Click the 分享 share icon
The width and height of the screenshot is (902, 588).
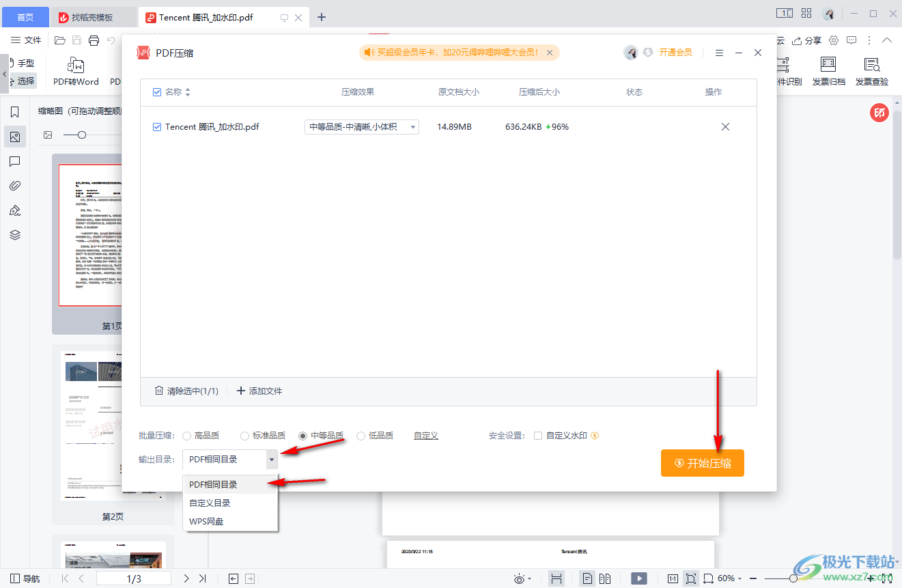click(806, 40)
